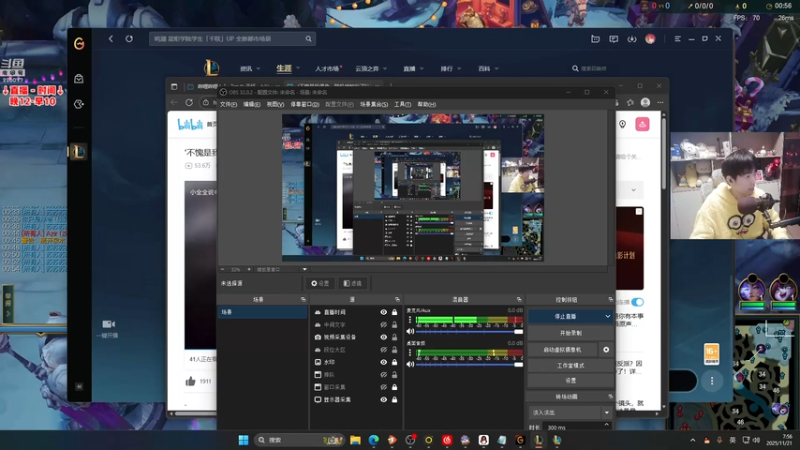
Task: Open virtual camera settings gear
Action: point(606,350)
